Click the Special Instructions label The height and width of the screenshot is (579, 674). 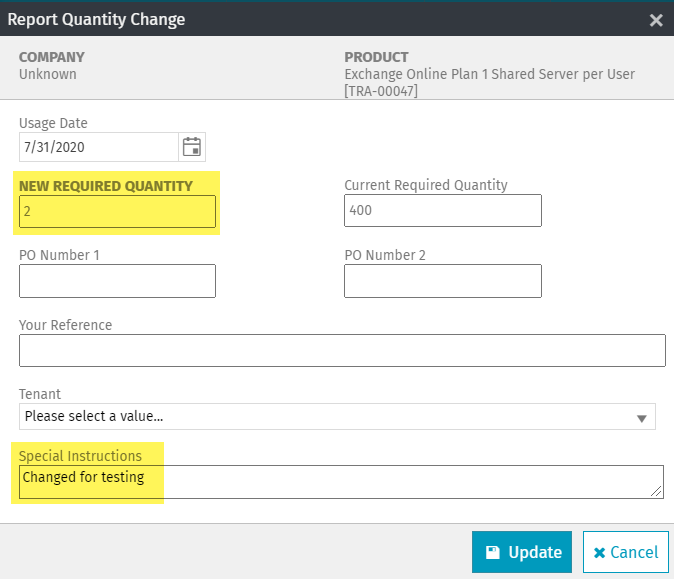click(x=80, y=456)
